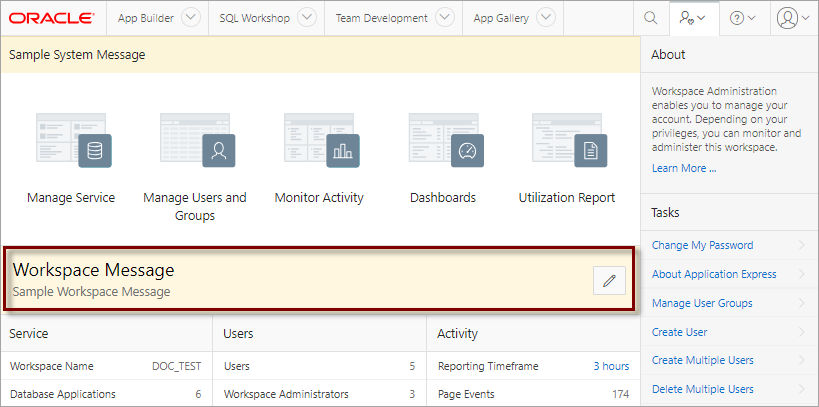Click the Users count row
819x407 pixels.
coord(320,366)
